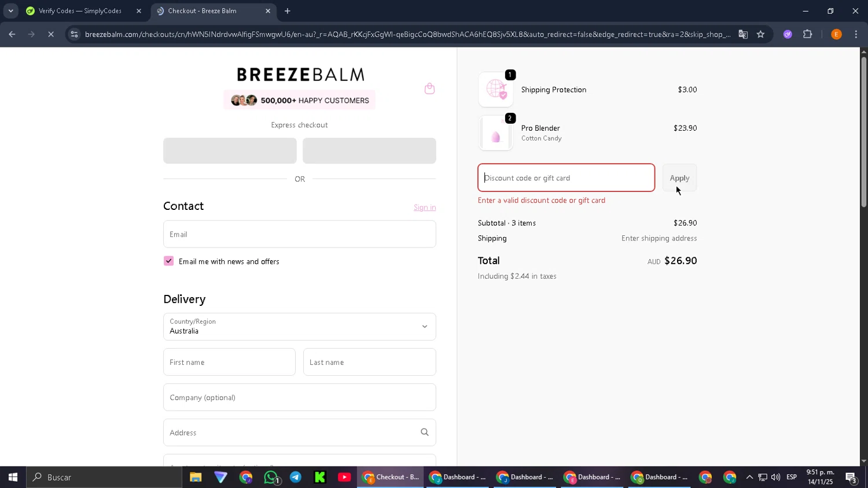The height and width of the screenshot is (488, 868).
Task: Open network icon in system tray
Action: click(x=763, y=477)
